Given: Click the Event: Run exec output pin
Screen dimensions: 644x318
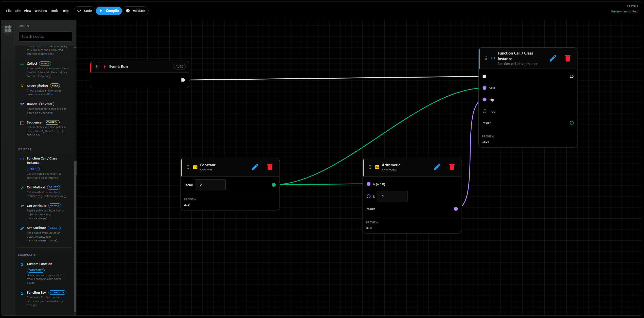Looking at the screenshot, I should tap(183, 80).
